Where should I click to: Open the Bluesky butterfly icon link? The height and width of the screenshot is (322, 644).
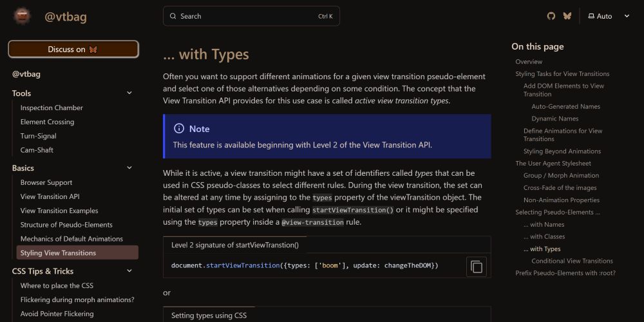pyautogui.click(x=567, y=16)
